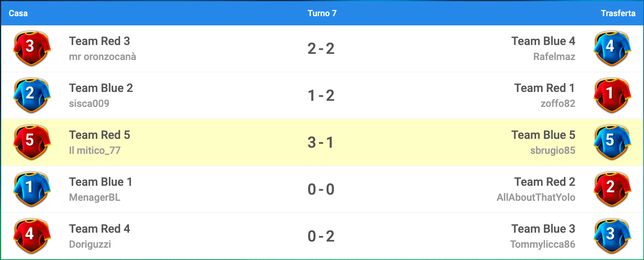This screenshot has width=644, height=260.
Task: Click the Team Red 3 jersey icon
Action: coord(32,48)
